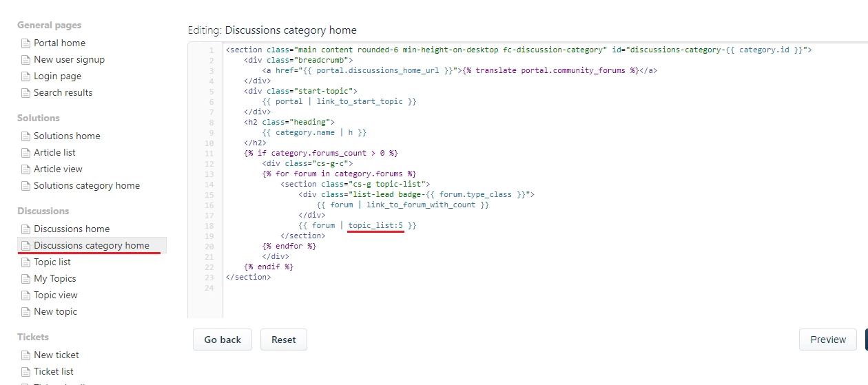Click the Solutions section heading

pos(39,118)
